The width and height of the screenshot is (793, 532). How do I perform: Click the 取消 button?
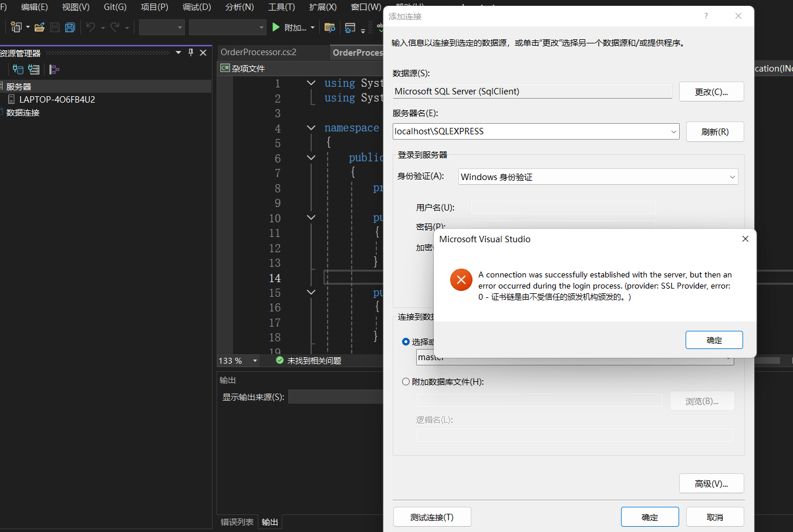coord(715,517)
